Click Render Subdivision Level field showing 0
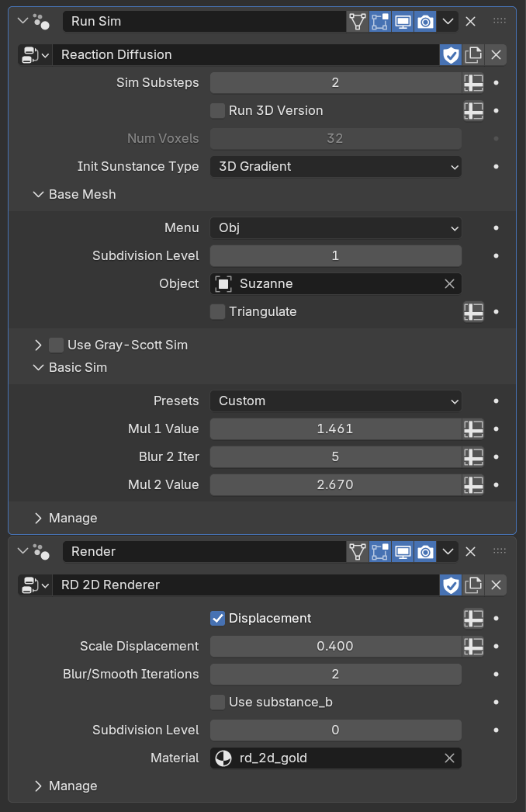 [x=335, y=730]
